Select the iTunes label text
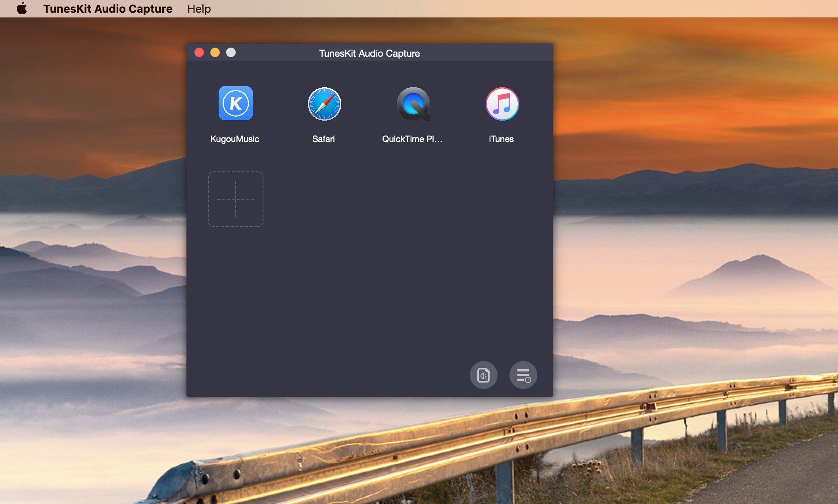 (x=501, y=139)
